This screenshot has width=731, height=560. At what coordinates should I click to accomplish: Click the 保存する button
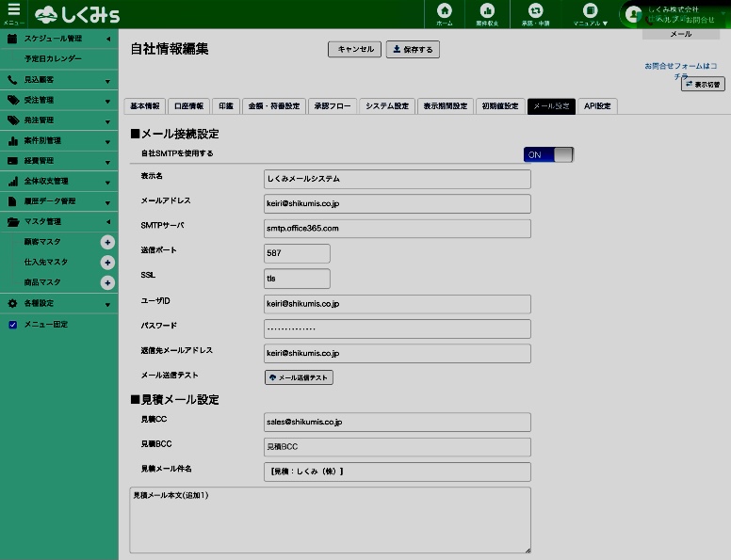tap(413, 49)
